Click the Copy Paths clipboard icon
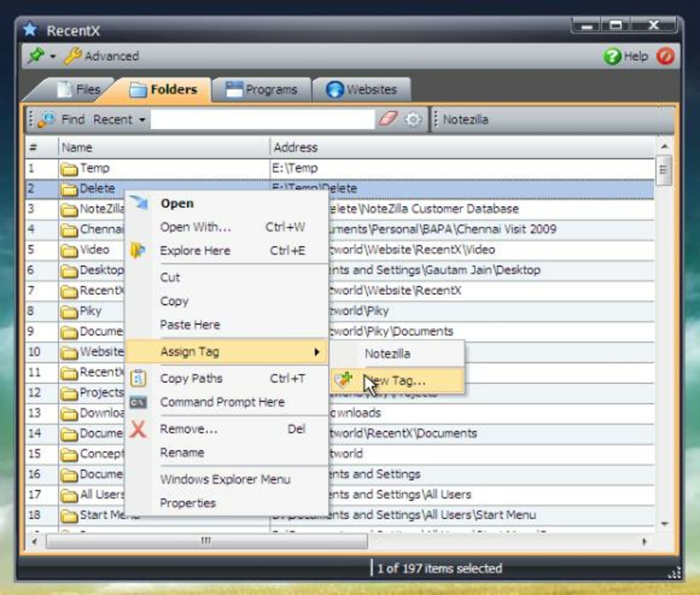The image size is (700, 595). [x=138, y=378]
